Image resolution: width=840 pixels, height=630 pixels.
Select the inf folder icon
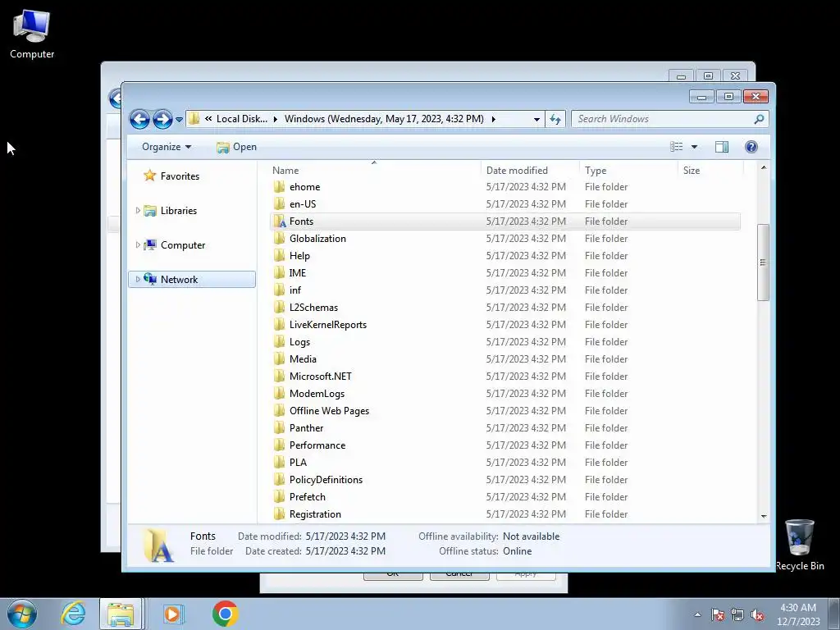(279, 290)
